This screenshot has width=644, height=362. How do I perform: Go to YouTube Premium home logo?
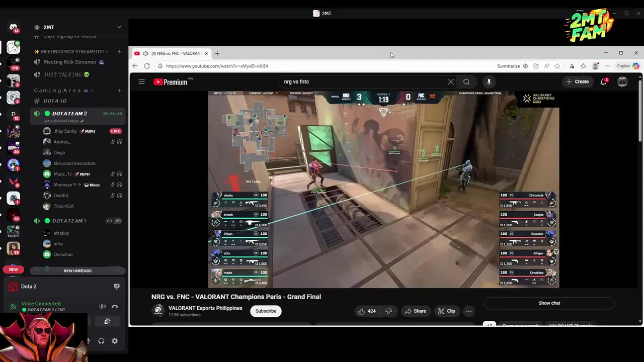click(x=171, y=82)
